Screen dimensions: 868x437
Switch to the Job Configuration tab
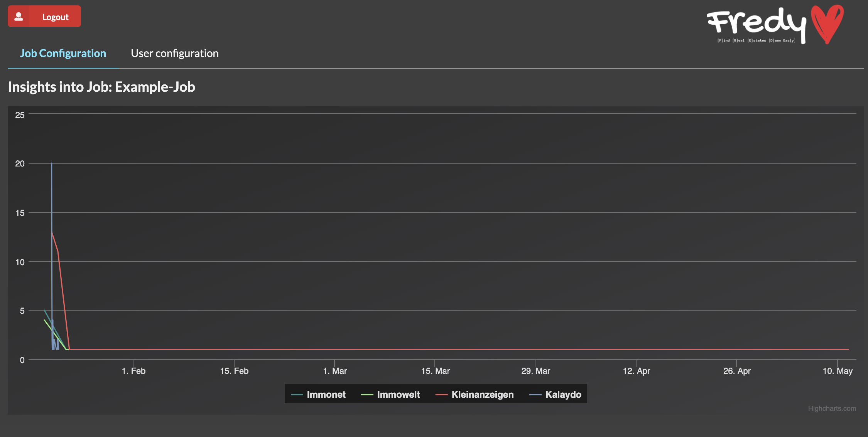coord(63,53)
